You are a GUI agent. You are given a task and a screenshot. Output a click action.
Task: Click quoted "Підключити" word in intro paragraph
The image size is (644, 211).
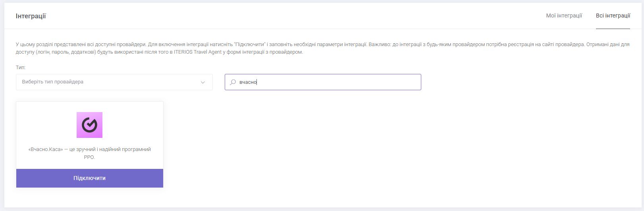point(250,45)
